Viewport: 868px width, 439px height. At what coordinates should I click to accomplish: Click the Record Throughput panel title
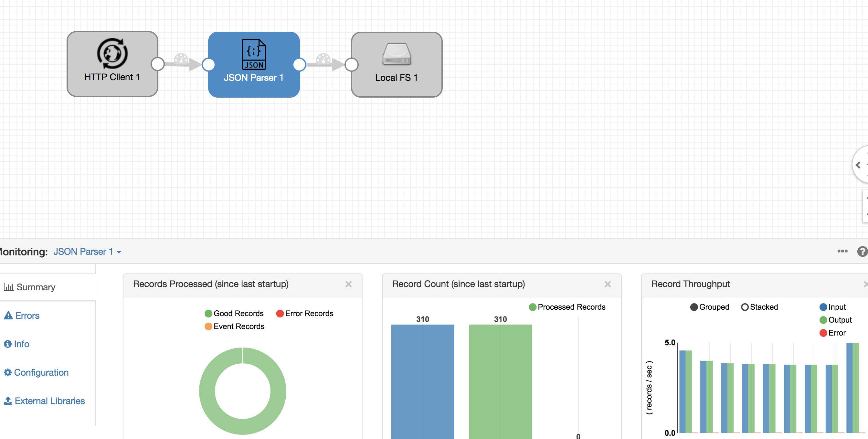point(690,284)
